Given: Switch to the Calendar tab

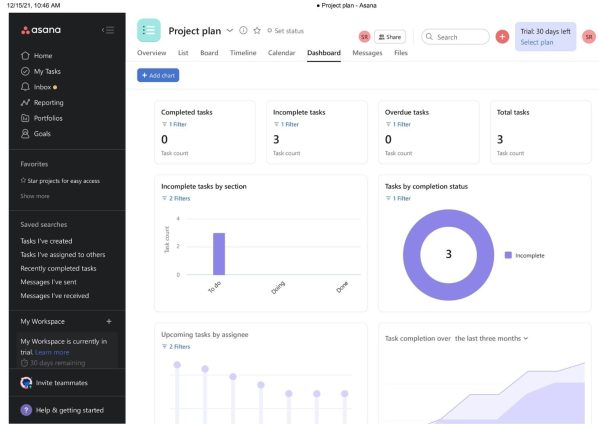Looking at the screenshot, I should pyautogui.click(x=282, y=53).
